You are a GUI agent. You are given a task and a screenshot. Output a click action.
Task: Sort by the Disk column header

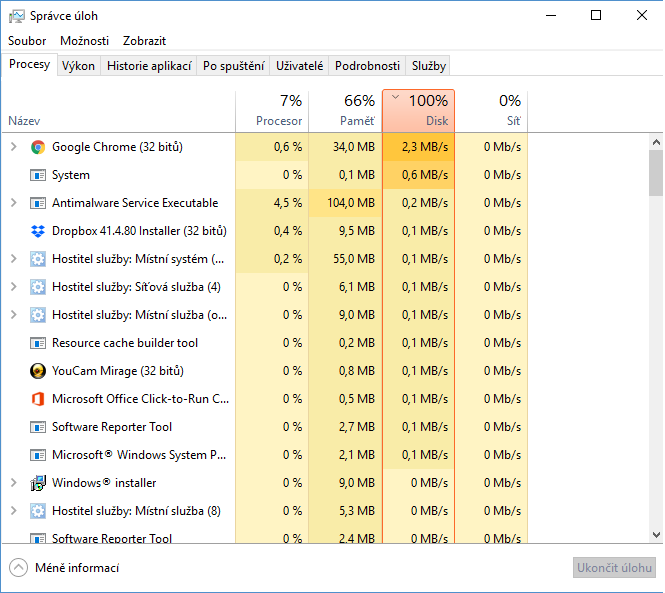419,111
